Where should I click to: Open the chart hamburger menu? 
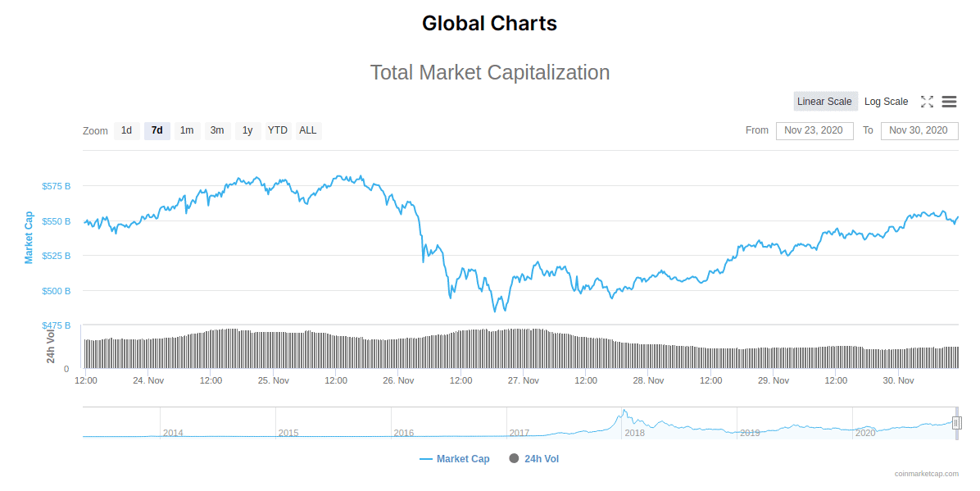[x=949, y=102]
